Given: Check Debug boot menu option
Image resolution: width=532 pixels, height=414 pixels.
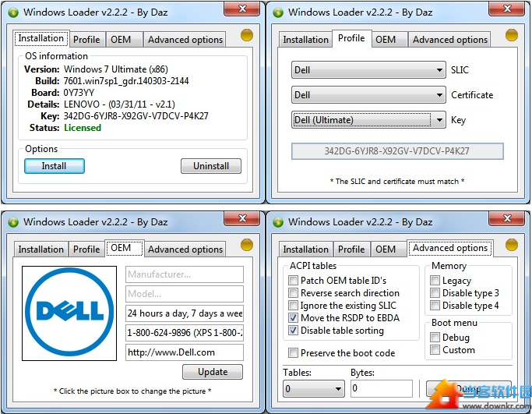Looking at the screenshot, I should click(x=435, y=338).
